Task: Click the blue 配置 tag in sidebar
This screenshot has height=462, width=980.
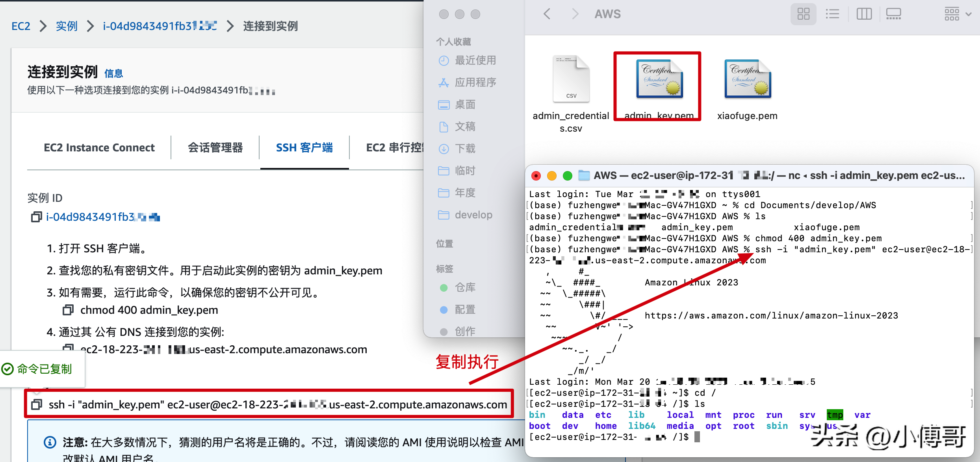Action: pyautogui.click(x=465, y=309)
